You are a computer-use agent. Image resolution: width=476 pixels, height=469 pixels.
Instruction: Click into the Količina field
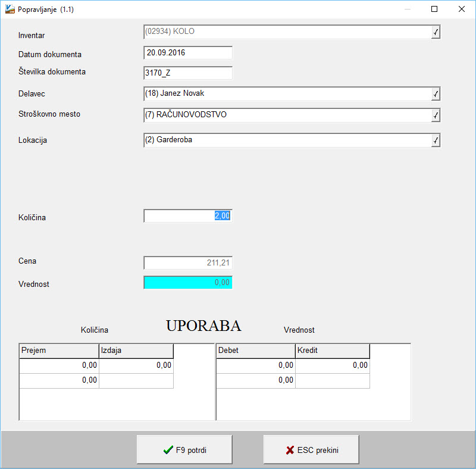(187, 216)
